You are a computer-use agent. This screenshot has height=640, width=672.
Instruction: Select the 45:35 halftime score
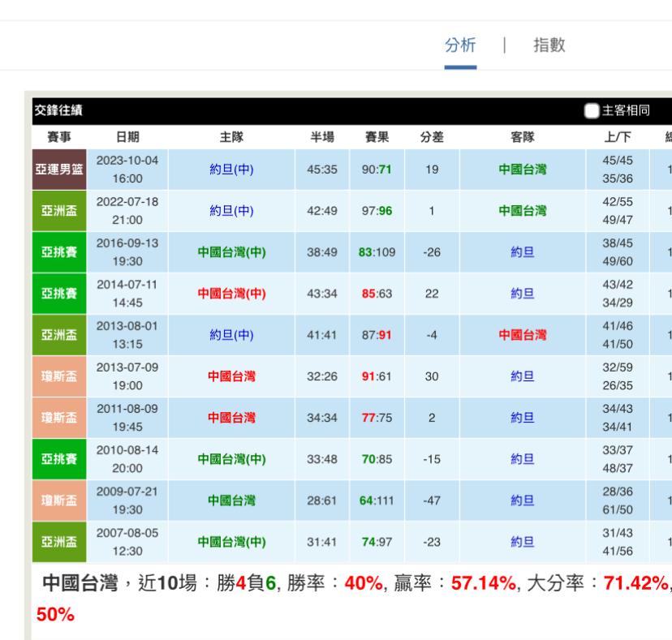click(322, 170)
